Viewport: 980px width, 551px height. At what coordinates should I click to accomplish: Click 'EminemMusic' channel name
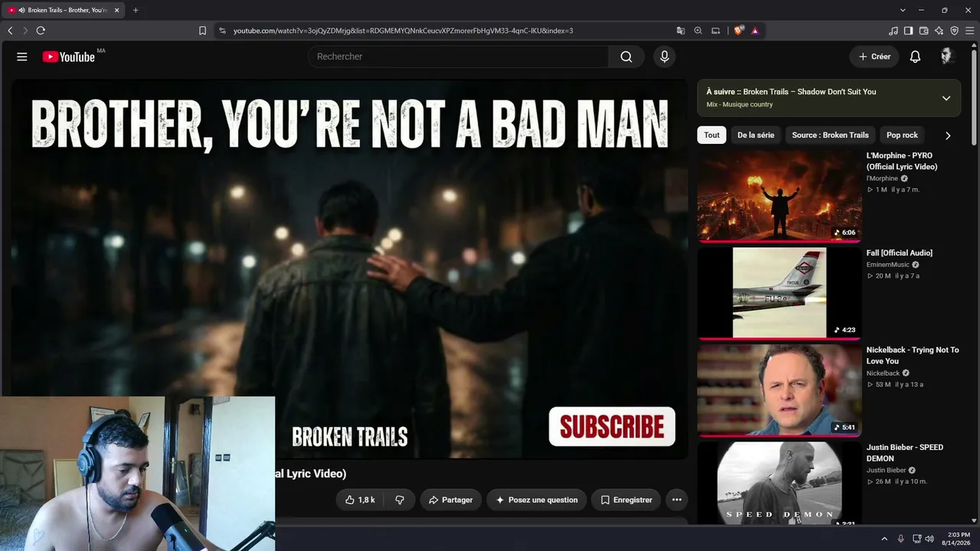pyautogui.click(x=888, y=265)
